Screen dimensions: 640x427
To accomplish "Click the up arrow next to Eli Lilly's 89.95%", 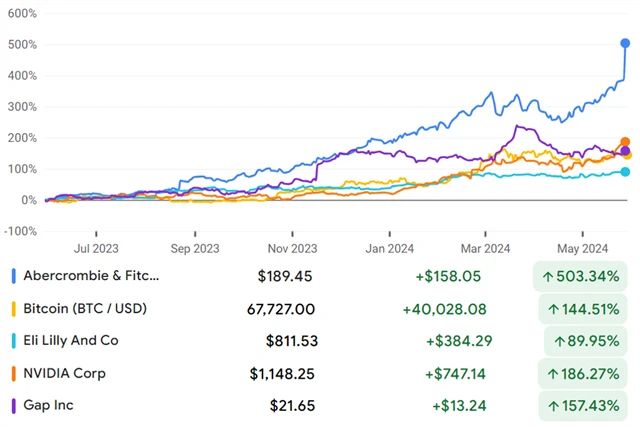I will coord(559,341).
